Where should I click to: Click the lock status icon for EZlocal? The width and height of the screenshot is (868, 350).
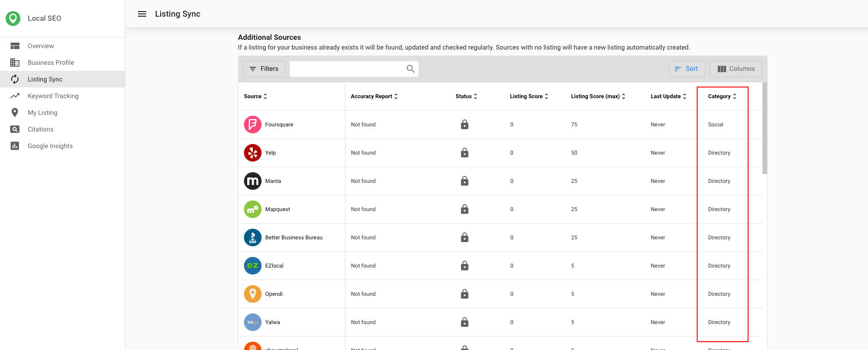pyautogui.click(x=464, y=266)
